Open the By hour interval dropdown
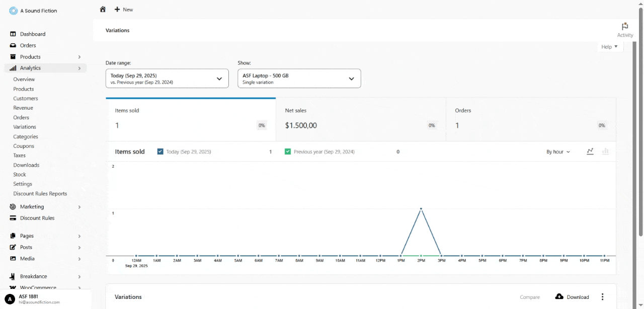This screenshot has height=309, width=644. coord(557,151)
